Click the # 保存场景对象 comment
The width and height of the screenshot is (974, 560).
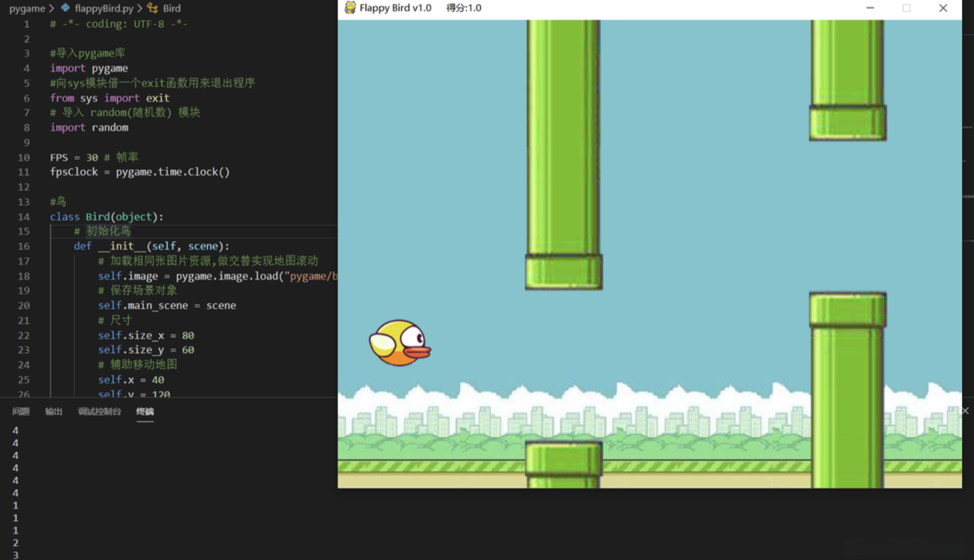137,290
